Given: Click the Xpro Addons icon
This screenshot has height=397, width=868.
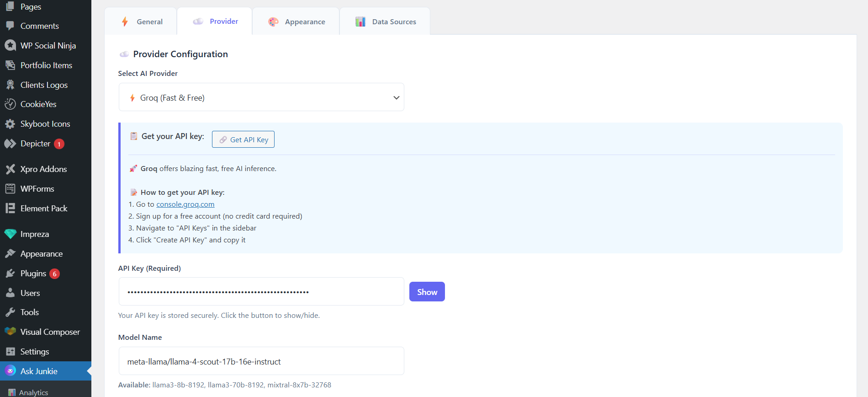Looking at the screenshot, I should coord(10,169).
